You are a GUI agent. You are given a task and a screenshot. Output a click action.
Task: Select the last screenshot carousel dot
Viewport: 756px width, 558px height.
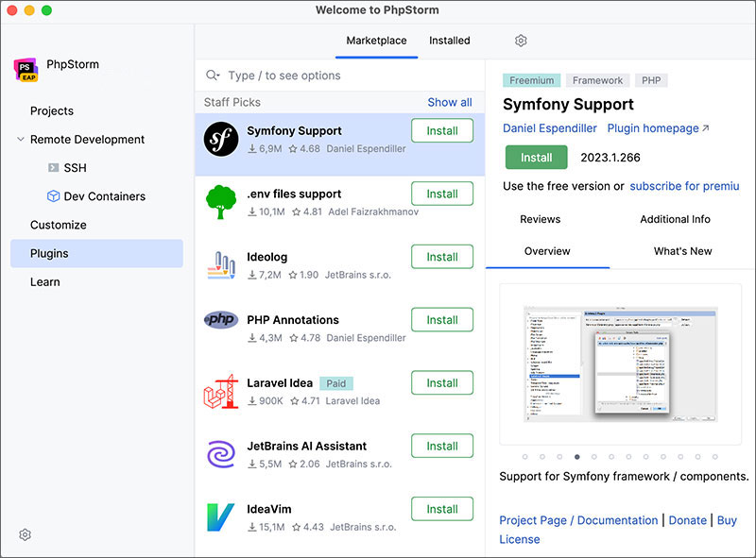[715, 457]
